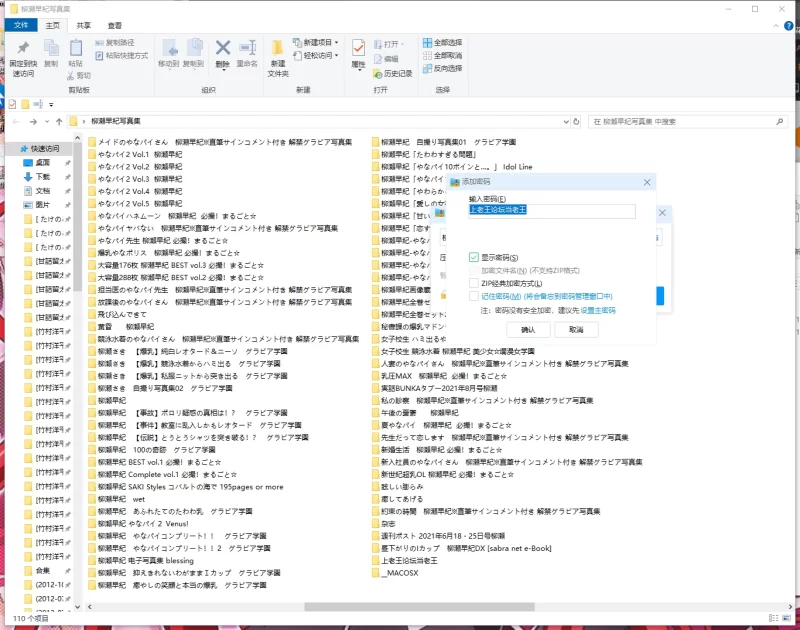Viewport: 800px width, 630px height.
Task: Open recent locations dropdown chevron
Action: [46, 121]
